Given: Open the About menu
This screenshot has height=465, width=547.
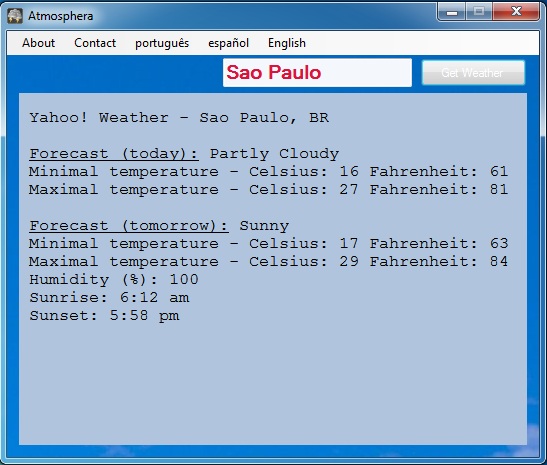Looking at the screenshot, I should point(38,43).
